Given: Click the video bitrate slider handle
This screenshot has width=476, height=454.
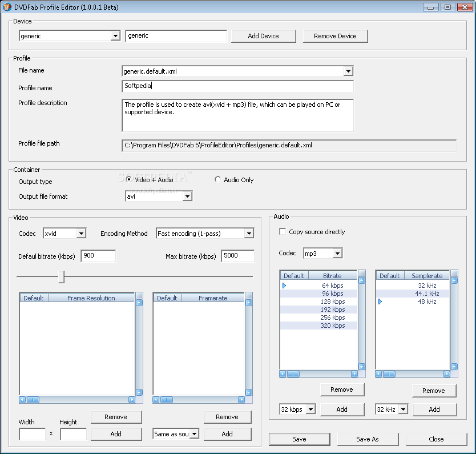Looking at the screenshot, I should point(61,276).
